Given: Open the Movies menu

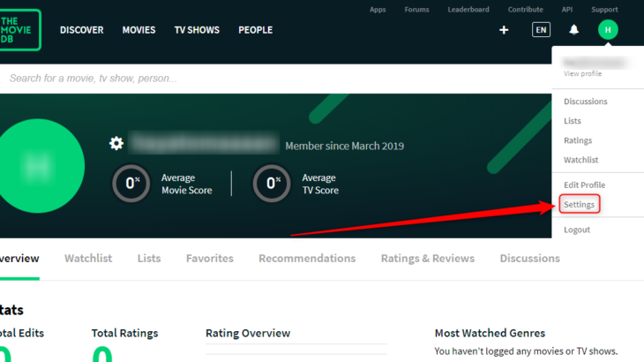Looking at the screenshot, I should (139, 30).
